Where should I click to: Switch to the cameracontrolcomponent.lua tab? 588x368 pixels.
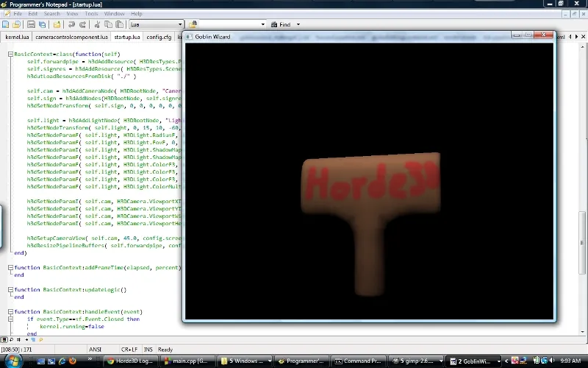[71, 37]
